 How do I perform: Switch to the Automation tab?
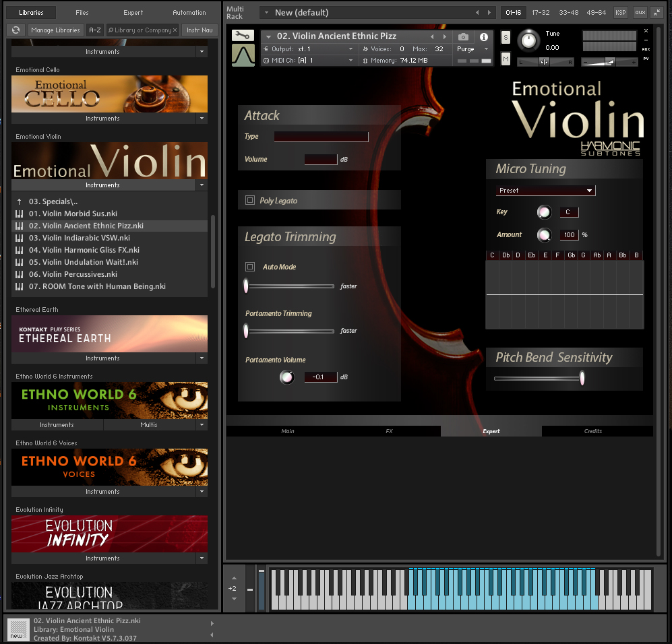(189, 12)
